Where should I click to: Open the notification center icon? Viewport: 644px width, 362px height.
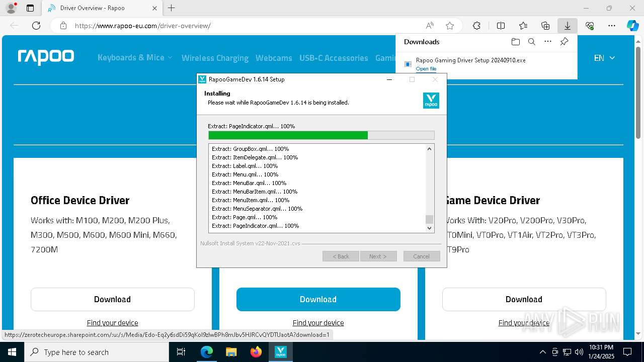point(627,352)
